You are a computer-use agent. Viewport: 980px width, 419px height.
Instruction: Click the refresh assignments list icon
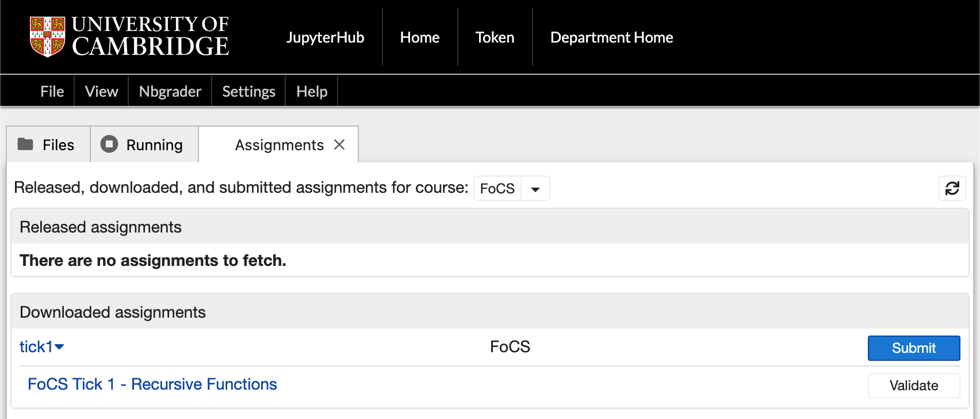point(952,188)
